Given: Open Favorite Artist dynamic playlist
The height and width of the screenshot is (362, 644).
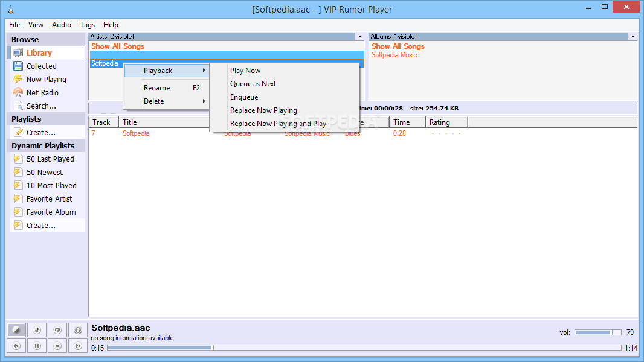Looking at the screenshot, I should (x=47, y=199).
